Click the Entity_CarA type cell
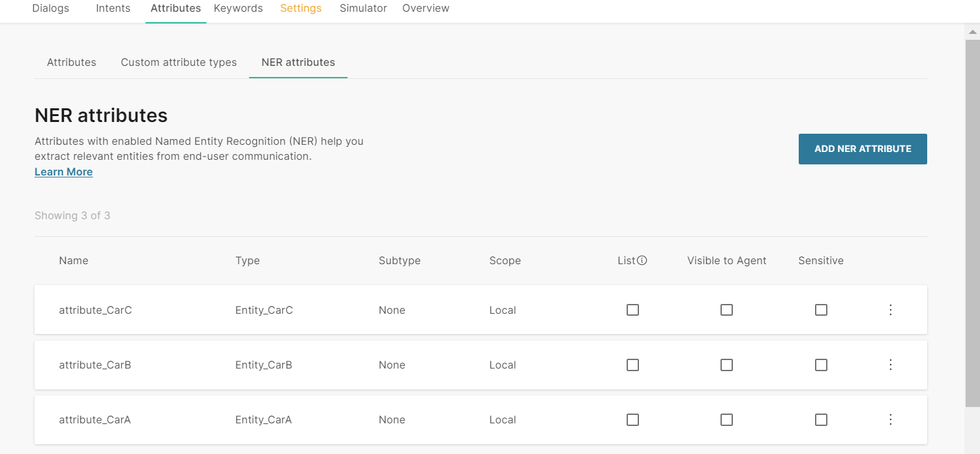The image size is (980, 454). pyautogui.click(x=263, y=419)
